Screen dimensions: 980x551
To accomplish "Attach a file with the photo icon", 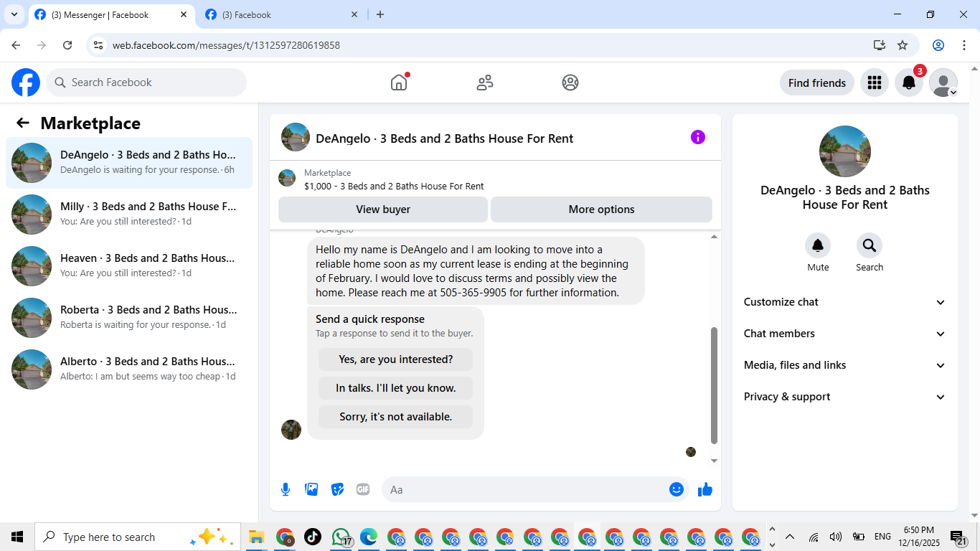I will tap(311, 489).
